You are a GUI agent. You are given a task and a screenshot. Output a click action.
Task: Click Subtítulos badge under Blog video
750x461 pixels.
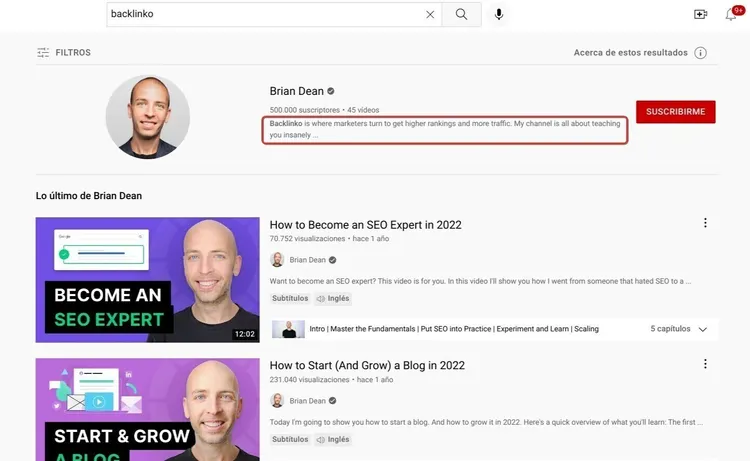(290, 439)
